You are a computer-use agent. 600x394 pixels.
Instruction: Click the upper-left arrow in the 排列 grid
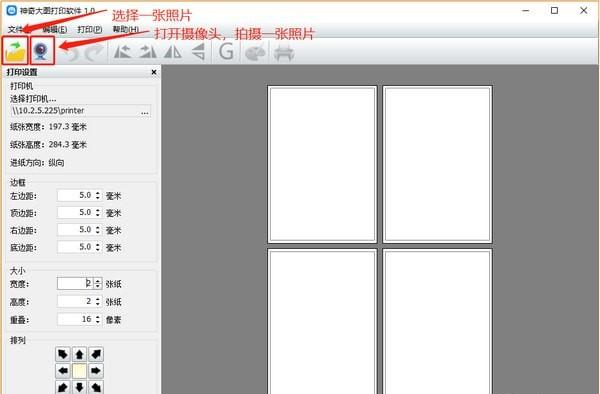tap(63, 354)
